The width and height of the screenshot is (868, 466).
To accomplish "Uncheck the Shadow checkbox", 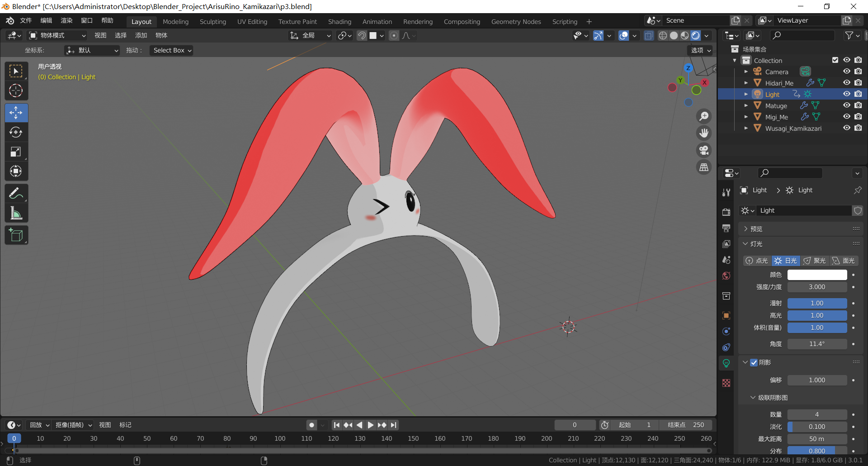I will pos(754,362).
